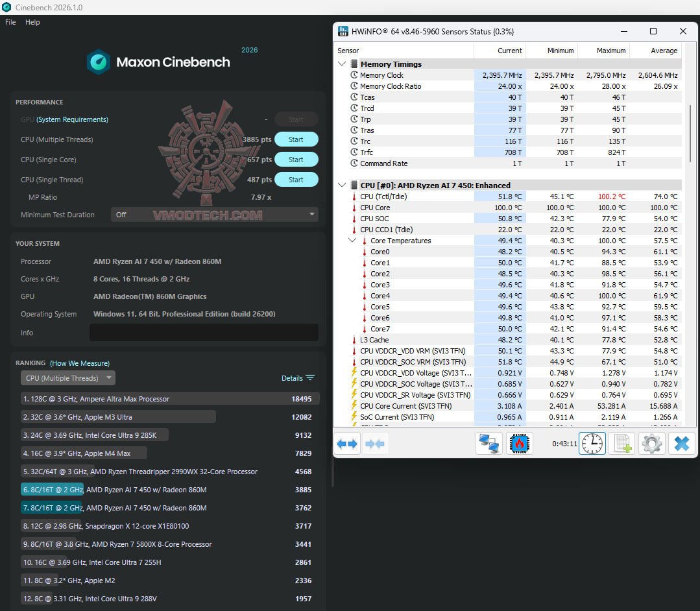Open the Help menu
Screen dimensions: 700x611
tap(32, 22)
